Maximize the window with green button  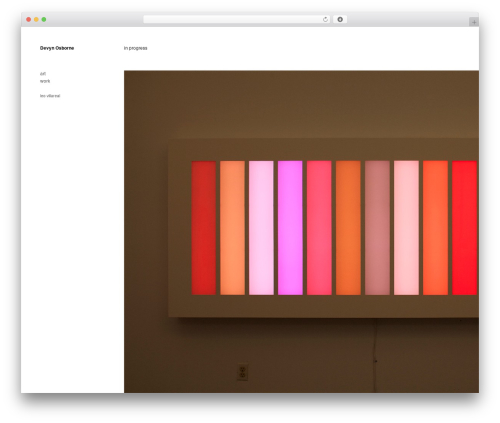44,19
